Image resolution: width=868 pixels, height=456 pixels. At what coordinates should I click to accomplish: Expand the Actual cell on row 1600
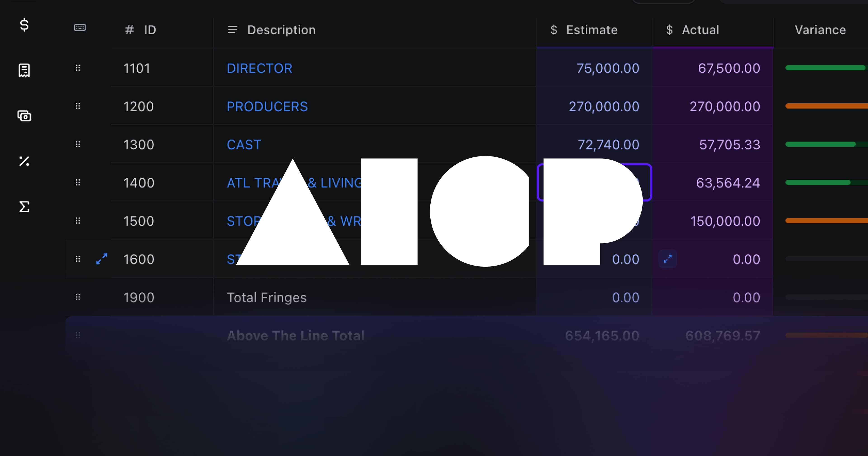tap(668, 259)
